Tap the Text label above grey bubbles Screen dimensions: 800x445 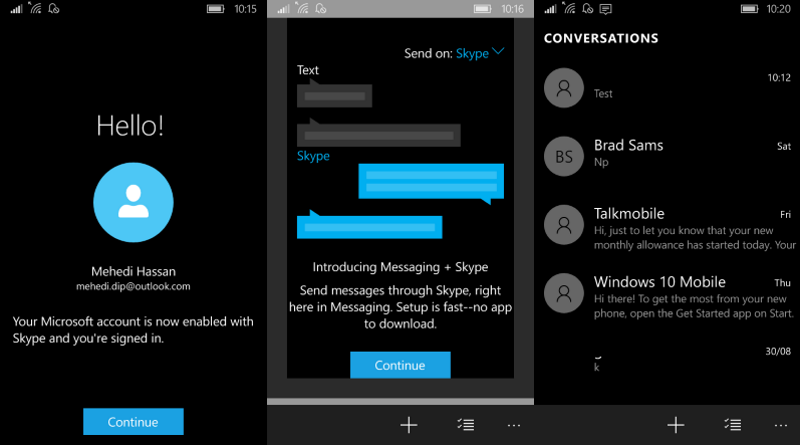pyautogui.click(x=308, y=70)
